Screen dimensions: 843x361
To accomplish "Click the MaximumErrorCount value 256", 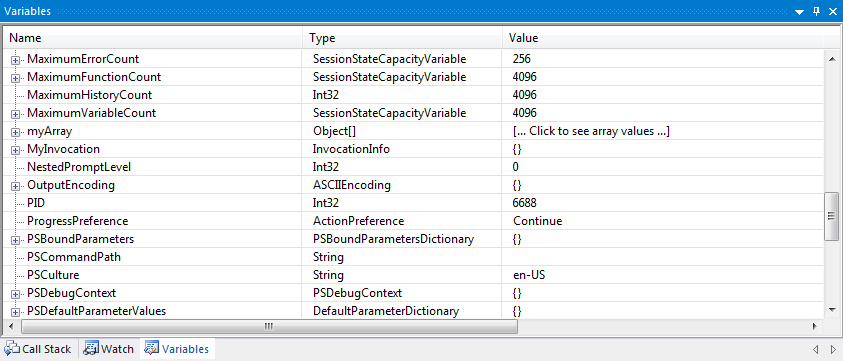I will (x=522, y=59).
